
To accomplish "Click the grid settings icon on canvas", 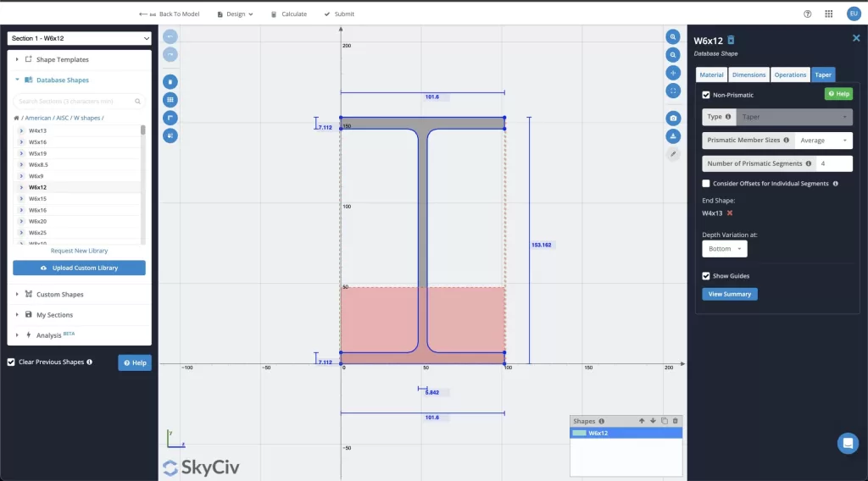I will pos(170,100).
